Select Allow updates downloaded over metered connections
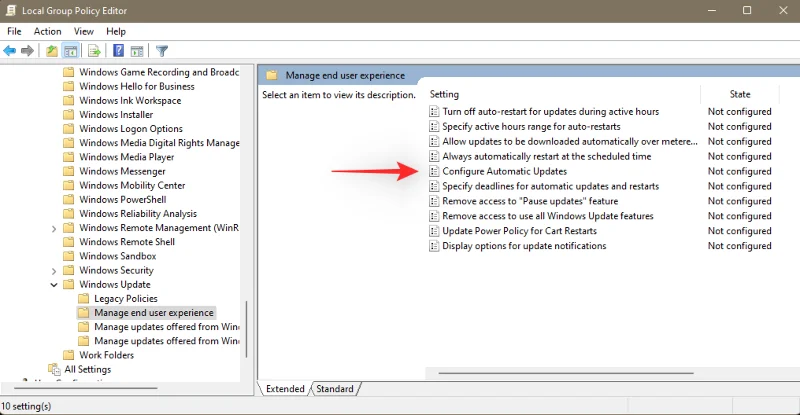This screenshot has height=415, width=800. pyautogui.click(x=569, y=141)
